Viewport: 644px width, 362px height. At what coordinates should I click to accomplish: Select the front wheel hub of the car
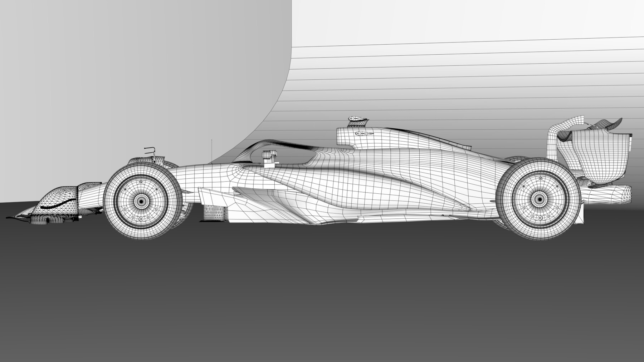click(x=141, y=202)
